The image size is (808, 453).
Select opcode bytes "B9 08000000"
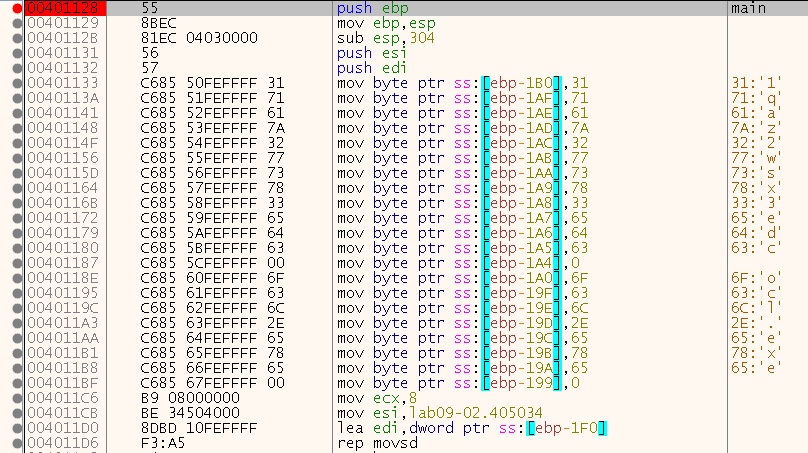click(187, 397)
